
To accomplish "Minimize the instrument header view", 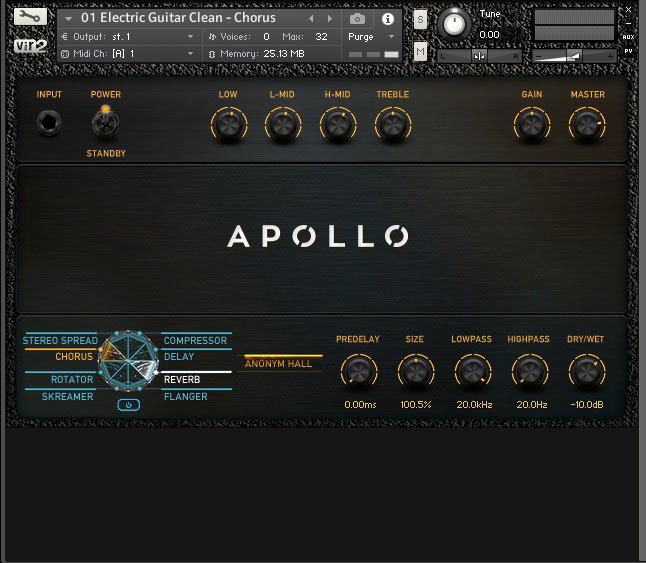I will click(628, 23).
